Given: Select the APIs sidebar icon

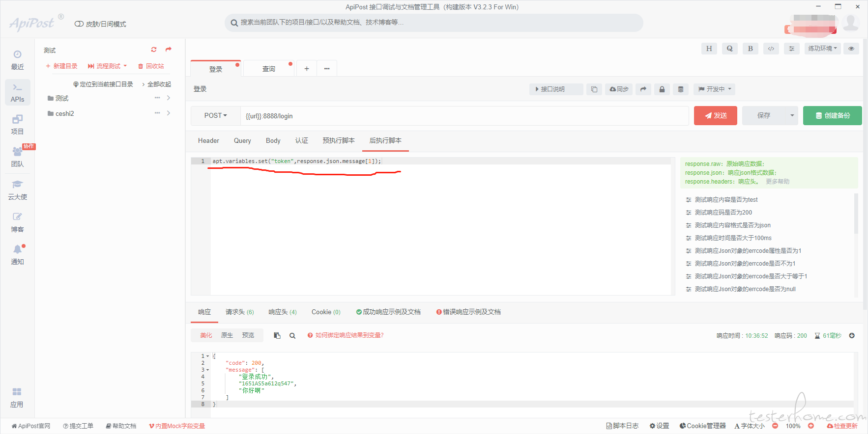Looking at the screenshot, I should coord(17,93).
